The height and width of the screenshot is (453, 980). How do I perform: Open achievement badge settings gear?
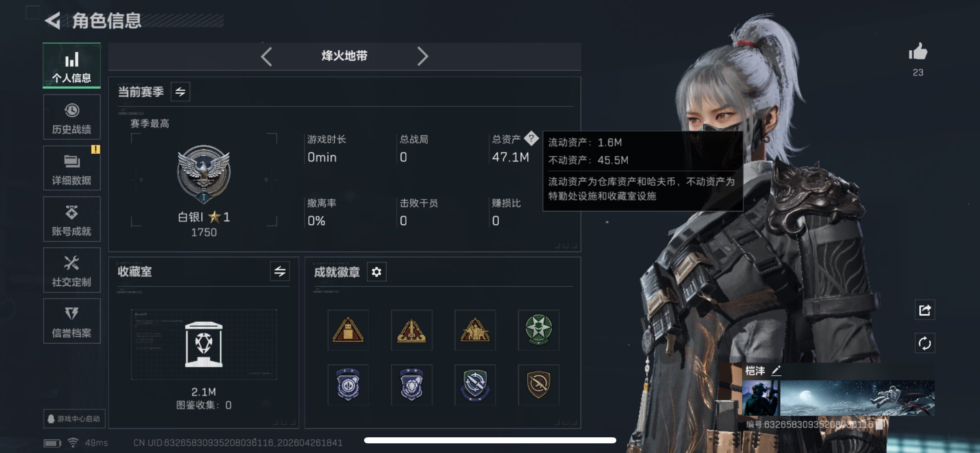click(377, 272)
